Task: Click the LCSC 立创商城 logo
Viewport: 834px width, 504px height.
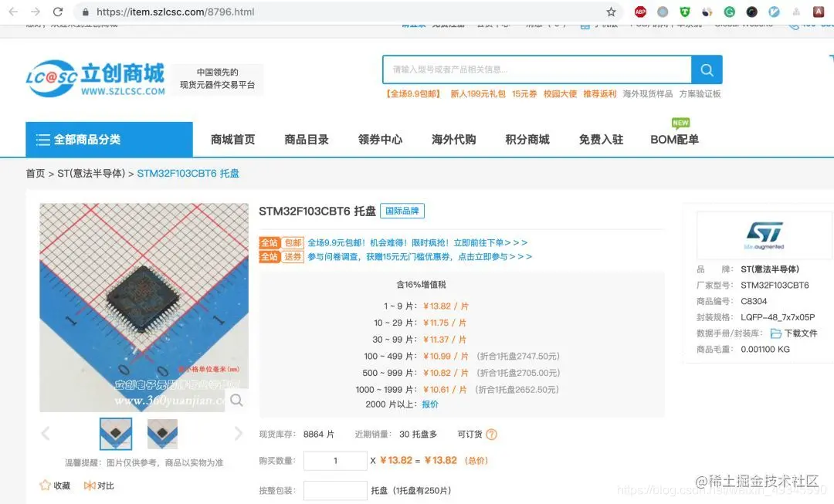Action: click(x=96, y=78)
